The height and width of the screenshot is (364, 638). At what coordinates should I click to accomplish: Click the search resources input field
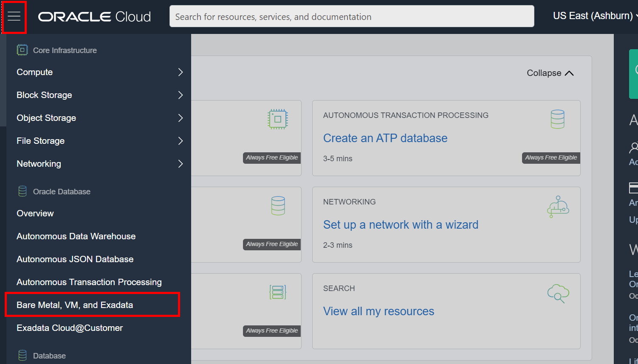point(351,17)
